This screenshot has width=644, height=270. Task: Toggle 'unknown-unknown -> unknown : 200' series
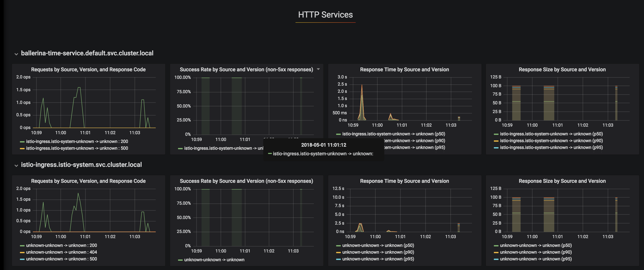[x=61, y=245]
